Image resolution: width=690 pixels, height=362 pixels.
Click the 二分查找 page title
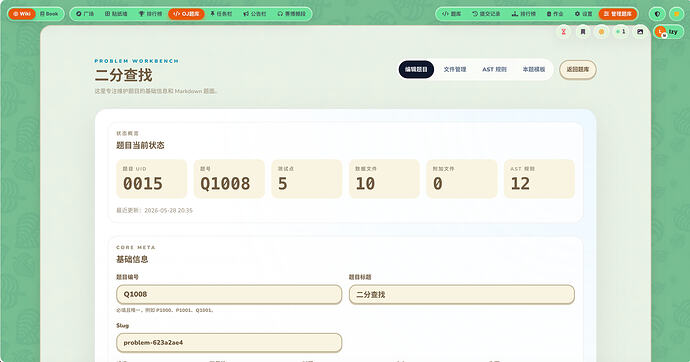click(123, 75)
